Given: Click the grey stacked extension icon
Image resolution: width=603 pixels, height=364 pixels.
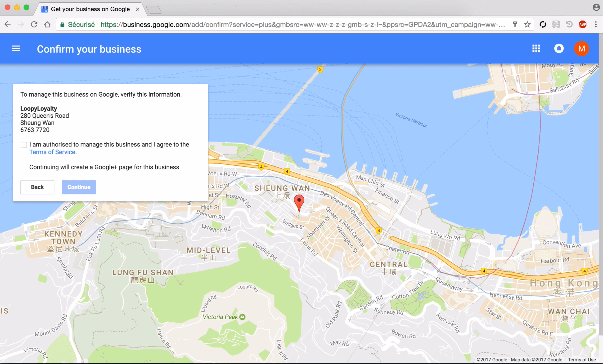Looking at the screenshot, I should tap(556, 24).
